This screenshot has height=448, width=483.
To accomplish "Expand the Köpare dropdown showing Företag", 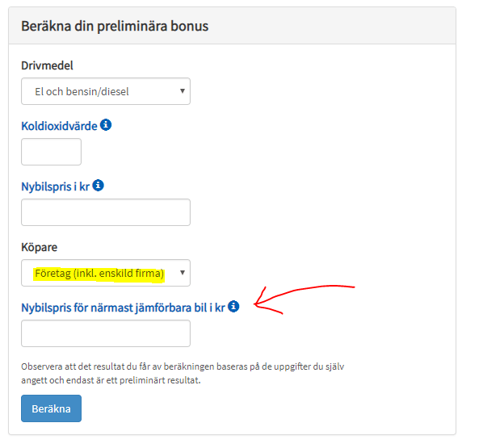I will click(106, 273).
